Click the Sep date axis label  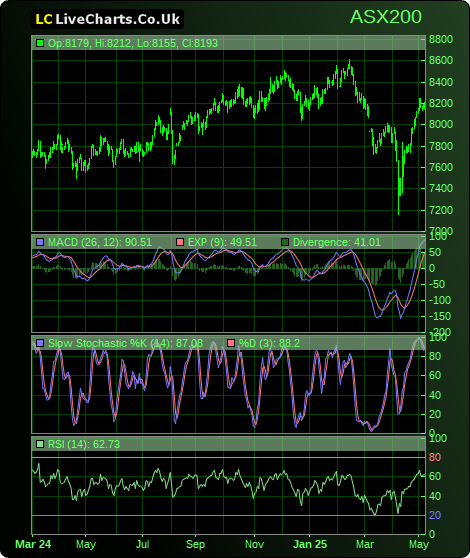pos(195,544)
